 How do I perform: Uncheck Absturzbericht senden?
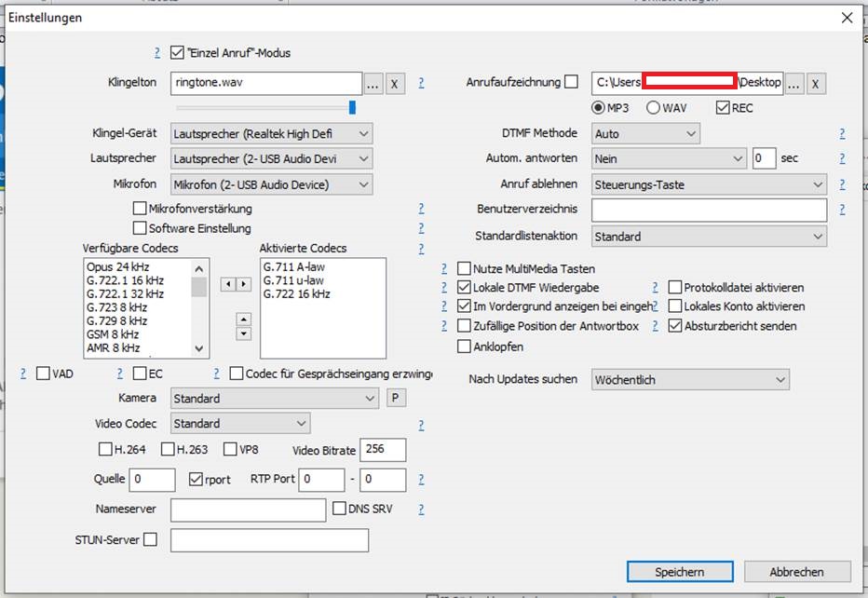676,326
